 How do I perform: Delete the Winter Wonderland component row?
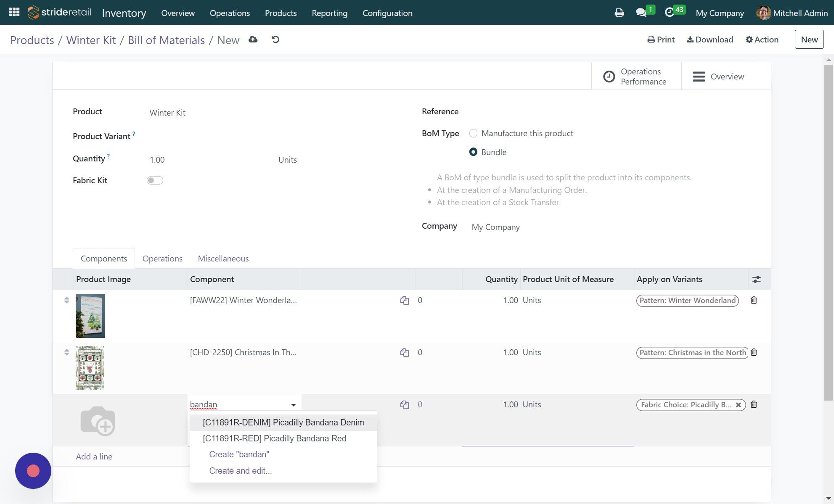754,300
